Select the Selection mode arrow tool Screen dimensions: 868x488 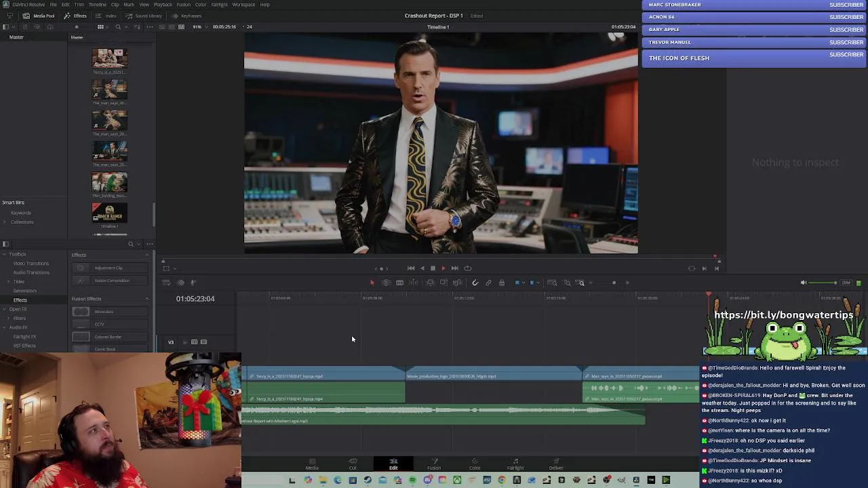[x=372, y=283]
